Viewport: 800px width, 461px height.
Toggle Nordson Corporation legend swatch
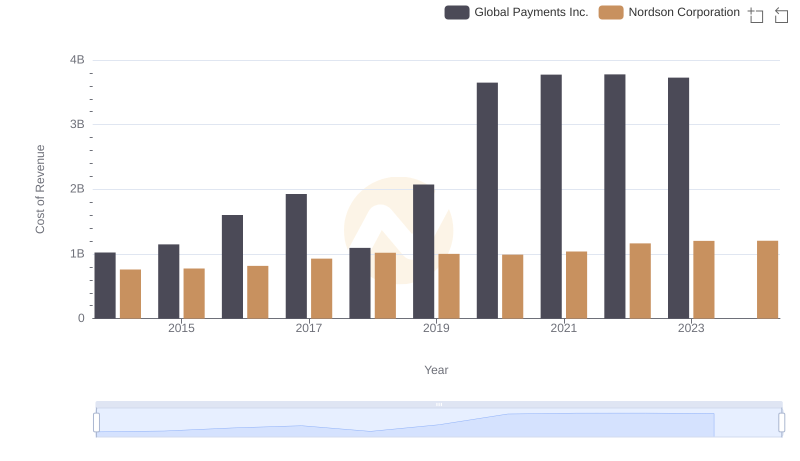point(611,12)
